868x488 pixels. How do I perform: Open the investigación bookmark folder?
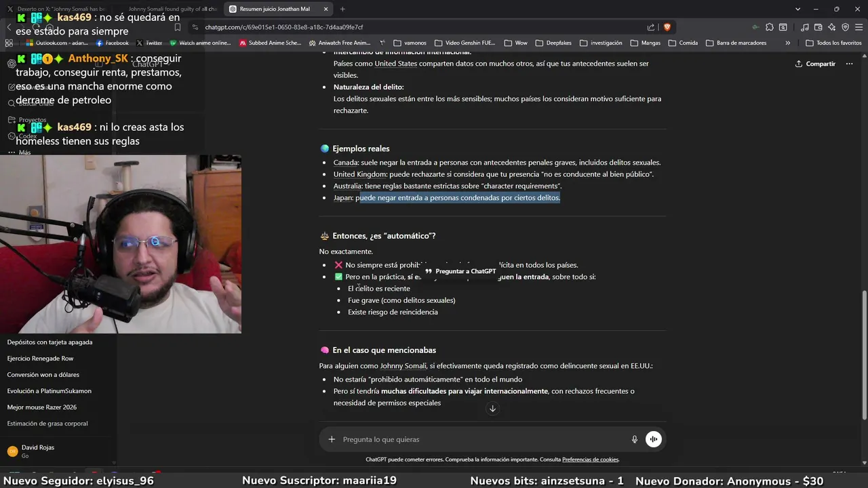coord(600,43)
